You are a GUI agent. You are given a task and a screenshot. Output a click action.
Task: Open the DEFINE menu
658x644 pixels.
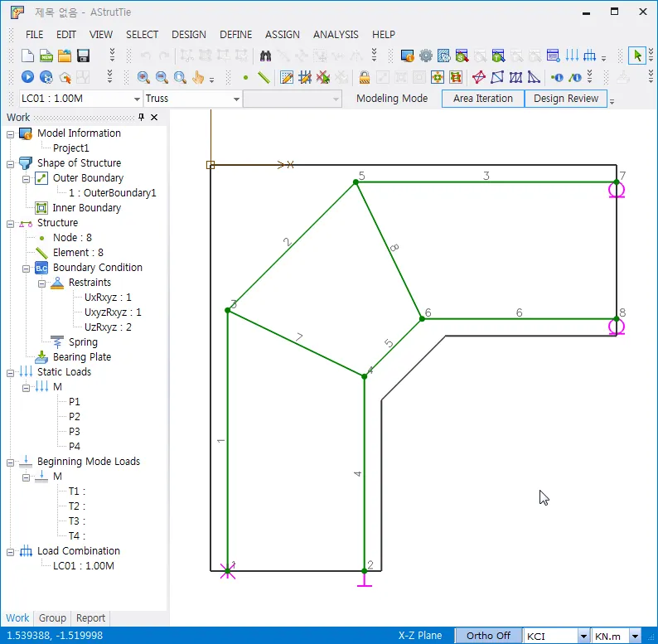click(236, 35)
